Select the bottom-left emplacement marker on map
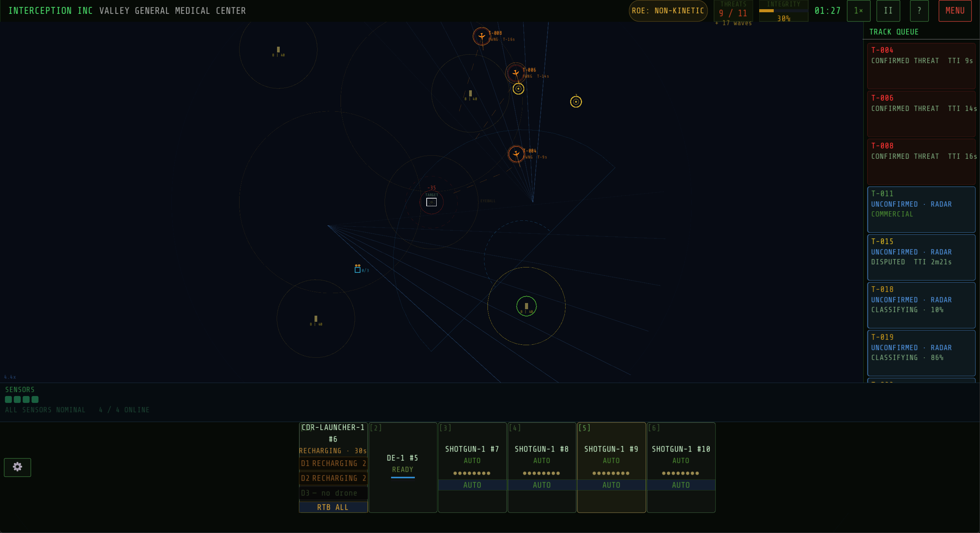 point(316,319)
